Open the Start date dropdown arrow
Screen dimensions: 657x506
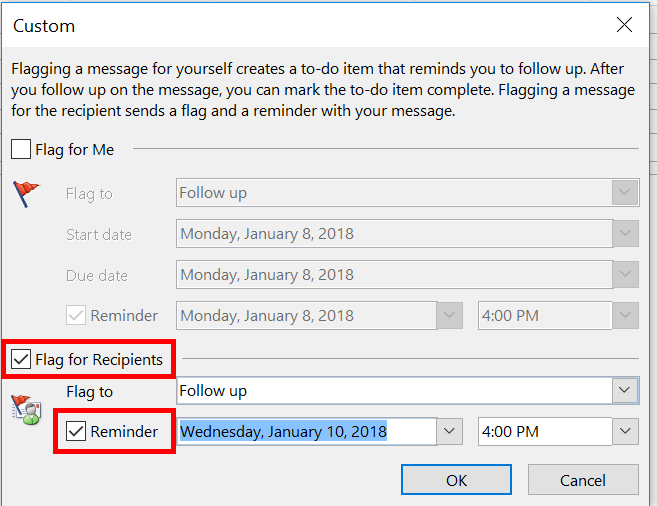pos(625,235)
